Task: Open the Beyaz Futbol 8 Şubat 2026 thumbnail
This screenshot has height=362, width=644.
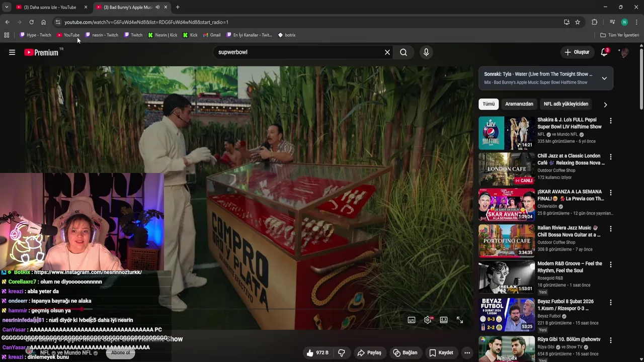Action: pyautogui.click(x=507, y=315)
